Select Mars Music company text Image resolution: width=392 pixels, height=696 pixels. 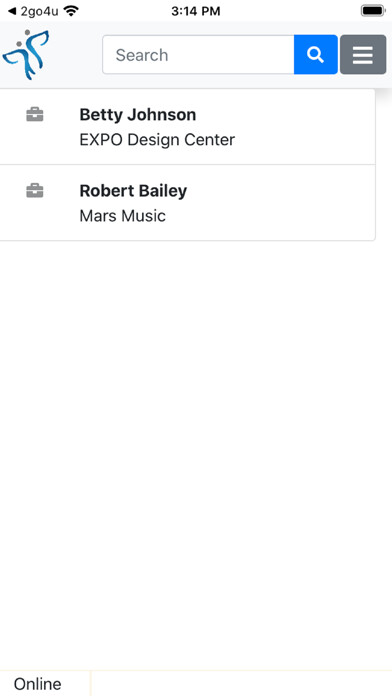(123, 216)
